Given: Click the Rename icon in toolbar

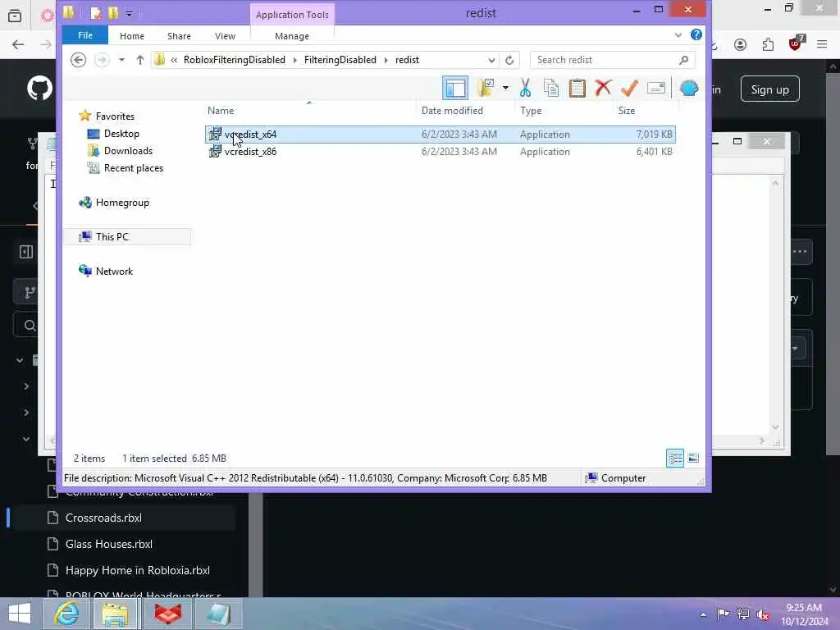Looking at the screenshot, I should click(x=655, y=88).
